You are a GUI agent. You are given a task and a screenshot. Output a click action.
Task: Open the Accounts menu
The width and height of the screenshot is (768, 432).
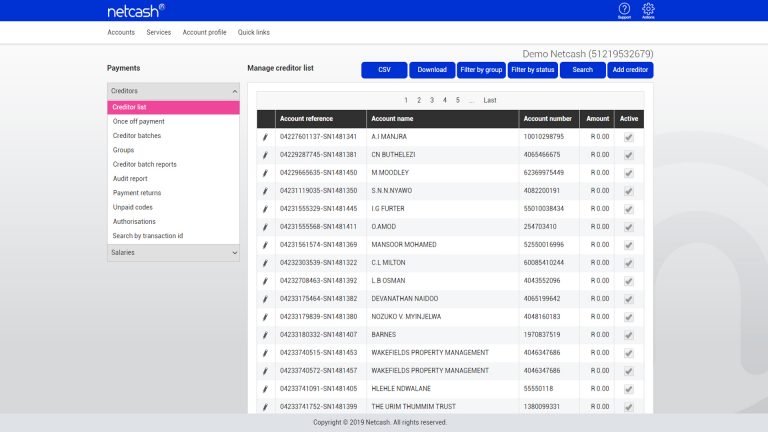point(121,32)
